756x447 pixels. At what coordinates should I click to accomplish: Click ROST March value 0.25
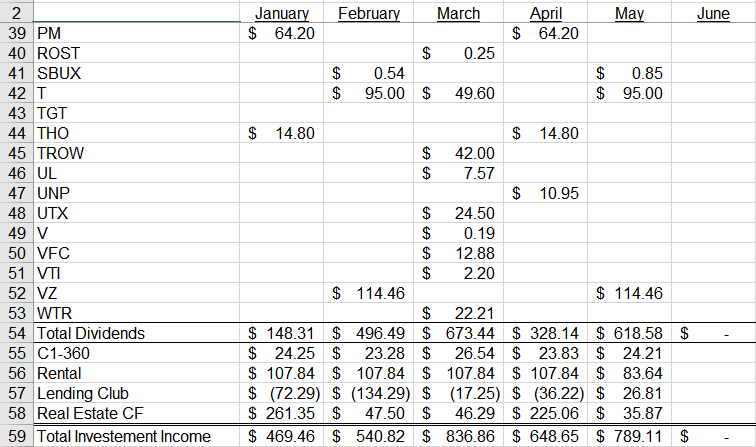click(458, 53)
